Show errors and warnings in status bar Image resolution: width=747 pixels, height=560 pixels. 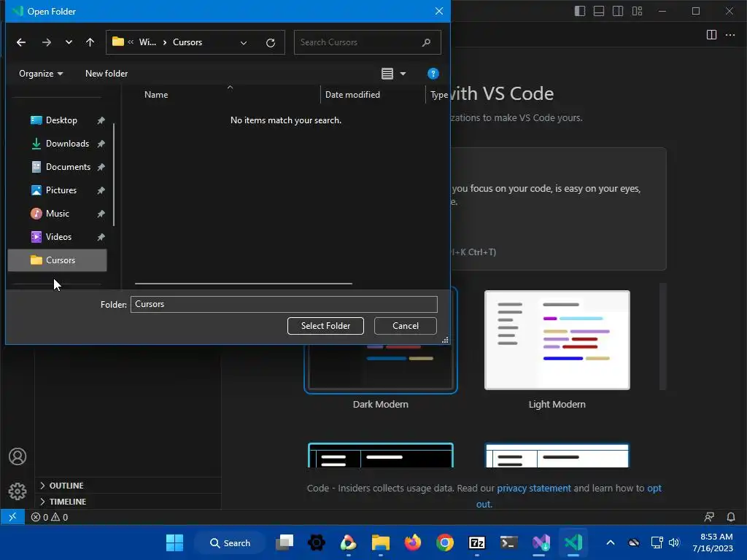[50, 517]
